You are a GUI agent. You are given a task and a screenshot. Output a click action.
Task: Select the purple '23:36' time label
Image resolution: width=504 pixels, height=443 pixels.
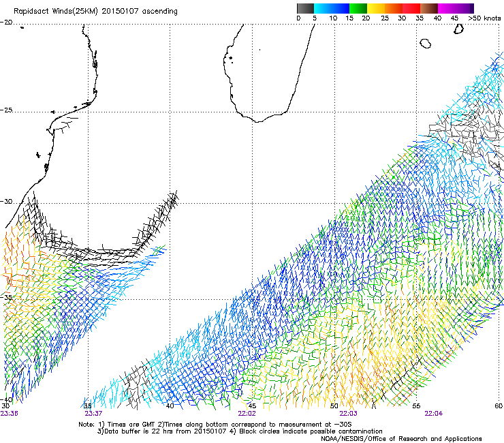click(x=9, y=414)
